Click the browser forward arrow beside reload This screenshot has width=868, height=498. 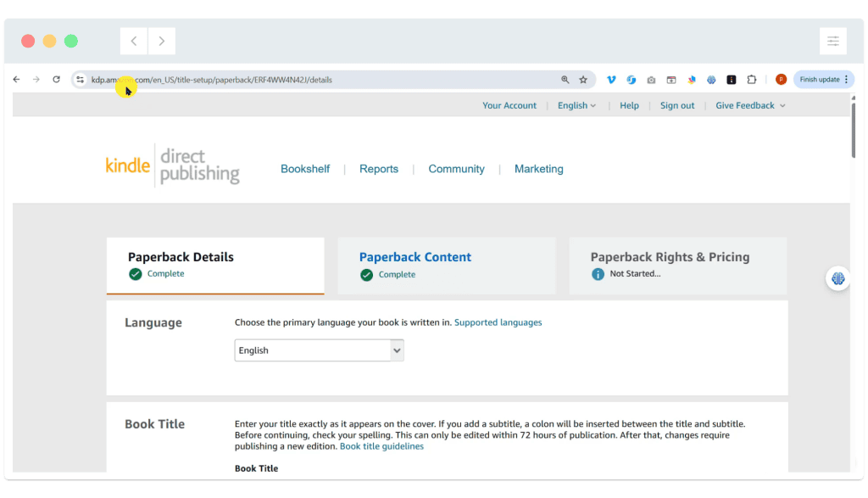click(x=36, y=80)
